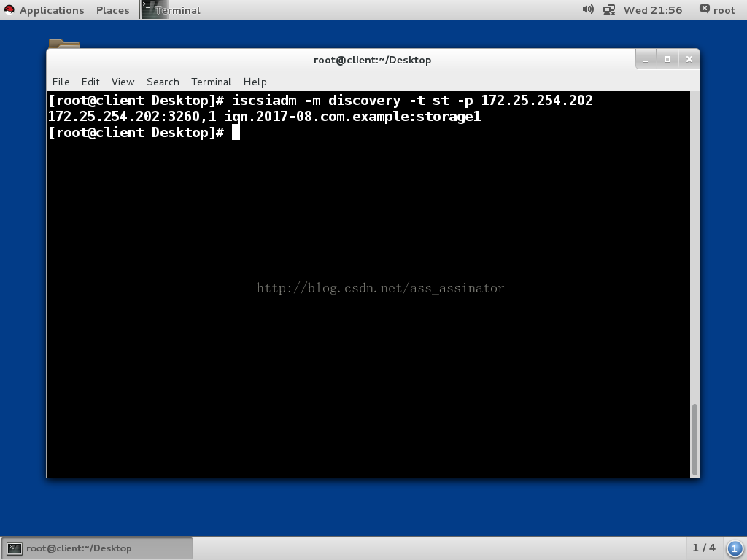Viewport: 747px width, 560px height.
Task: Open the Places menu
Action: click(x=112, y=10)
